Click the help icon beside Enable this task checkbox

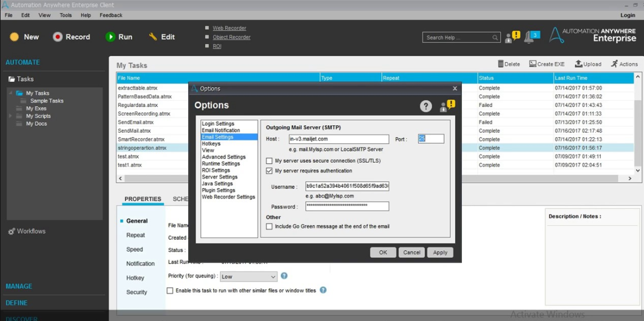click(x=323, y=290)
